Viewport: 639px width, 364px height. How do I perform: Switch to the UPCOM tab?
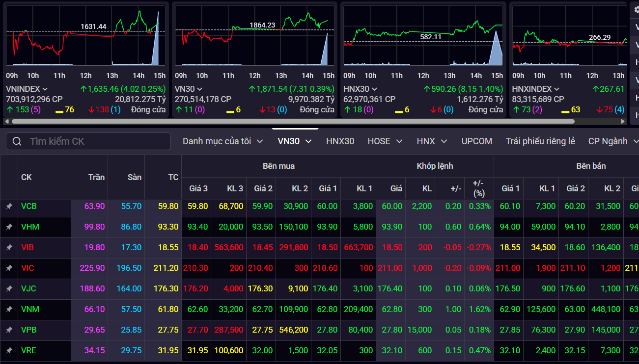tap(476, 141)
